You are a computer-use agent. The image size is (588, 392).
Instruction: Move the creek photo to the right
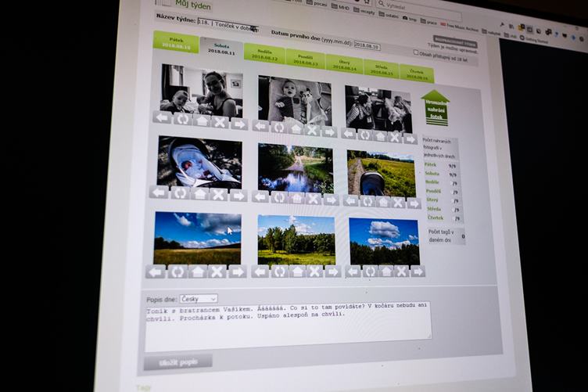[x=330, y=199]
